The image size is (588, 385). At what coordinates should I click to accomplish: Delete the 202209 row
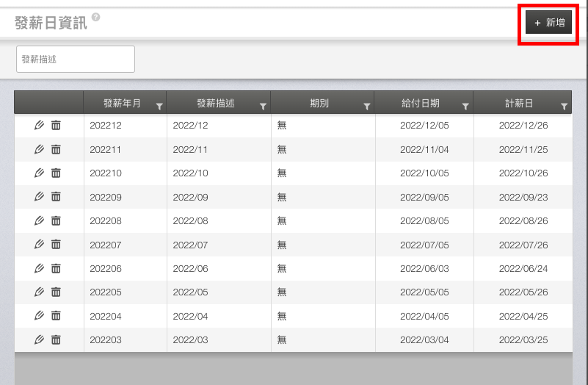point(56,197)
